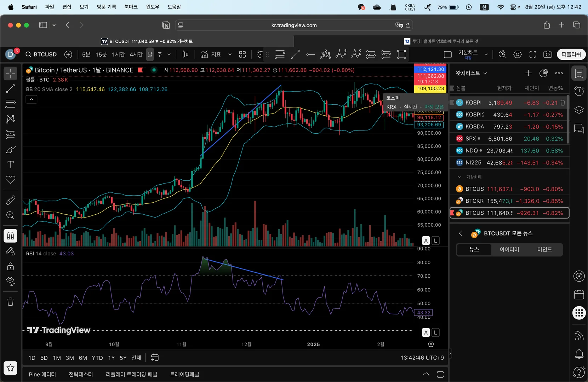Click the ruler measure tool
588x382 pixels.
[11, 200]
